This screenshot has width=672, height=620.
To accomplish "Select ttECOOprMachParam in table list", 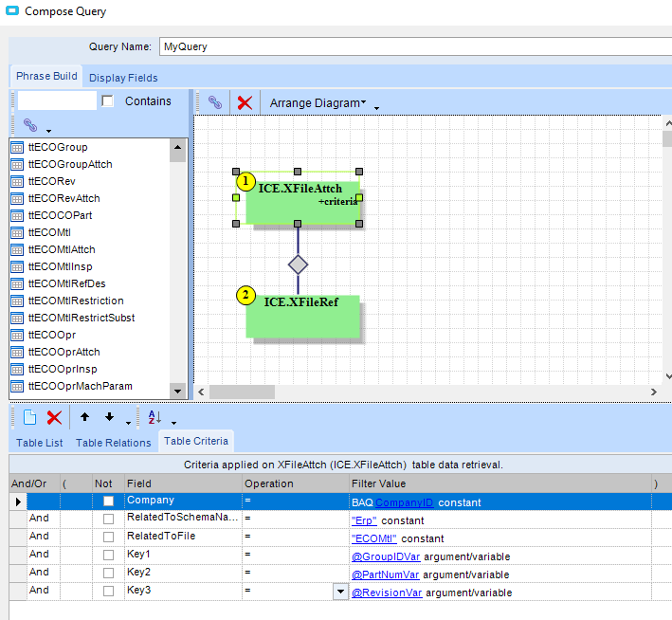I will coord(81,387).
